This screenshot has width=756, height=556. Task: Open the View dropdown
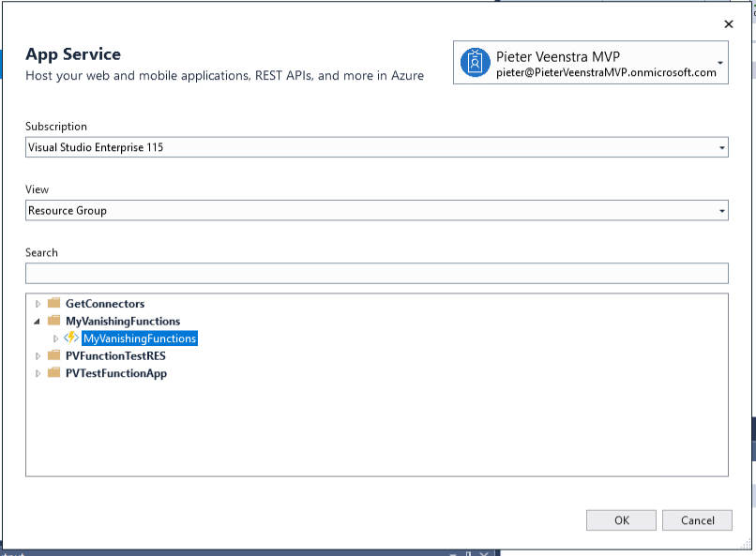click(722, 211)
